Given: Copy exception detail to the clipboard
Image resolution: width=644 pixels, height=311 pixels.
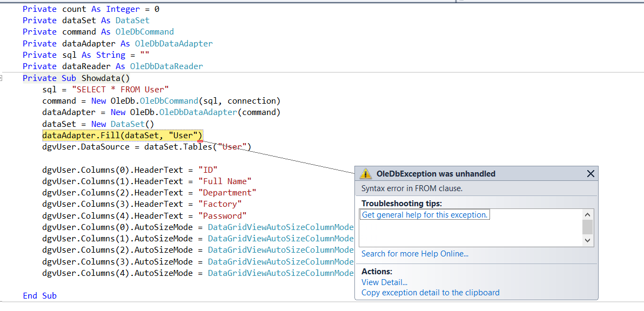Looking at the screenshot, I should [x=431, y=293].
